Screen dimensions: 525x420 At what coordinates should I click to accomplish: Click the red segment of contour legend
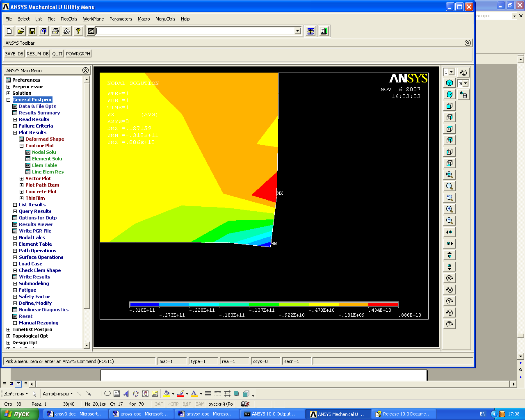coord(383,304)
